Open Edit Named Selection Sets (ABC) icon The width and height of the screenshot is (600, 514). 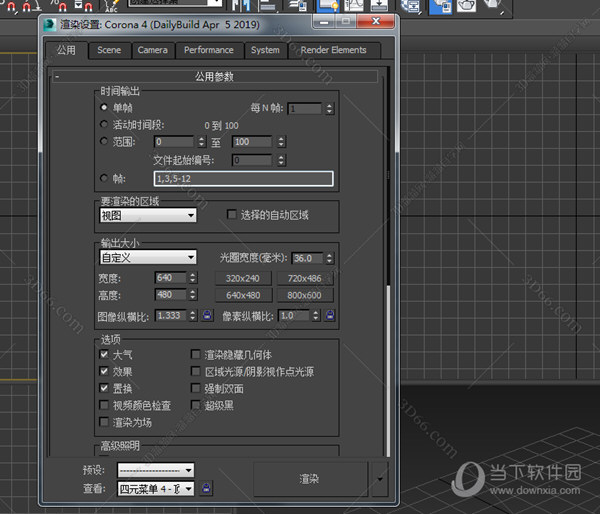point(111,6)
